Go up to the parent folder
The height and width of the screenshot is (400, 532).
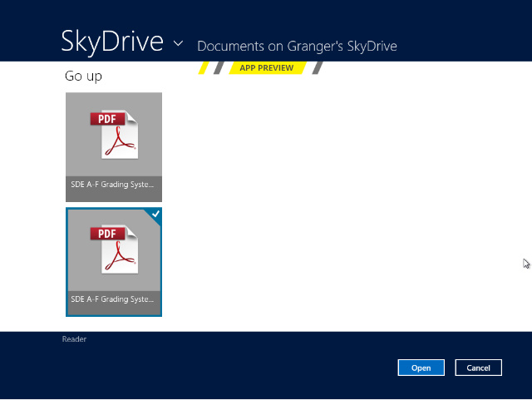(x=83, y=77)
